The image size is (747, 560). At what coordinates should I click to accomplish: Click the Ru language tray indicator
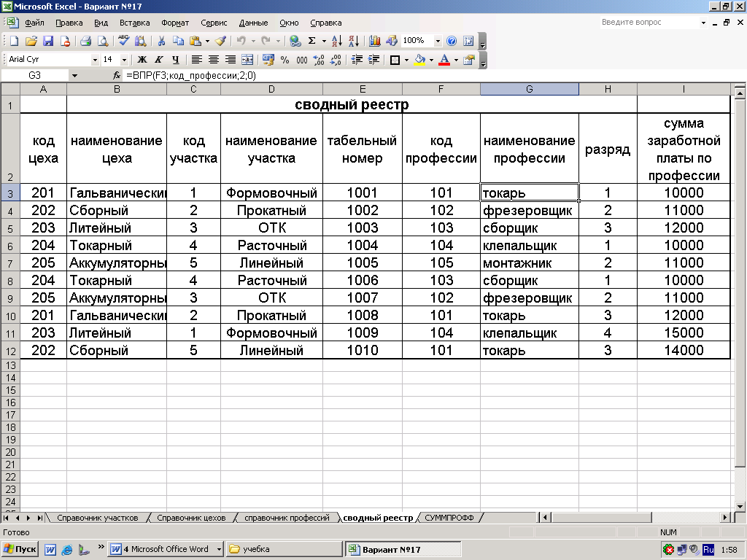pyautogui.click(x=708, y=549)
